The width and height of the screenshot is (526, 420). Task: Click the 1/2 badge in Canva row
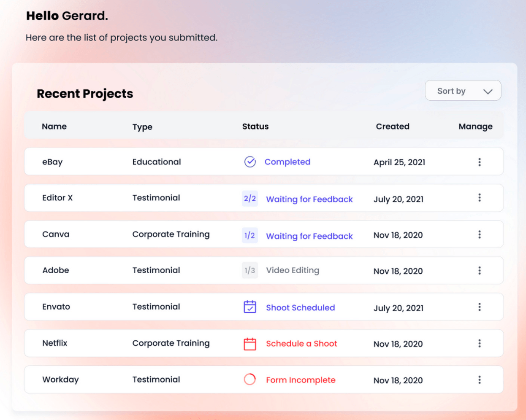(250, 235)
